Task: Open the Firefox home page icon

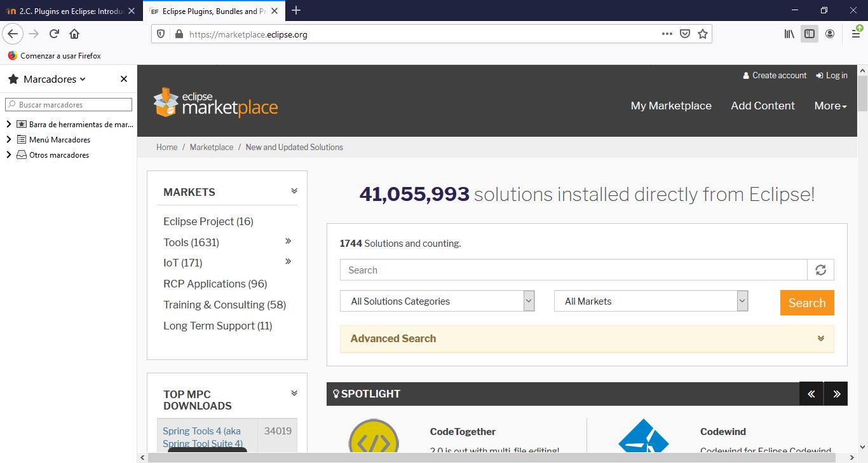Action: point(74,34)
